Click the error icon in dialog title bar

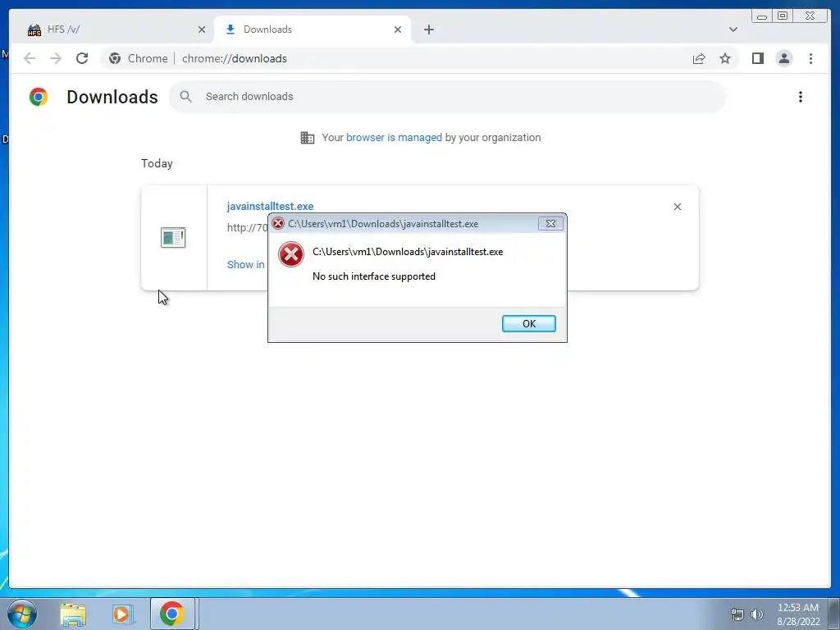tap(278, 223)
